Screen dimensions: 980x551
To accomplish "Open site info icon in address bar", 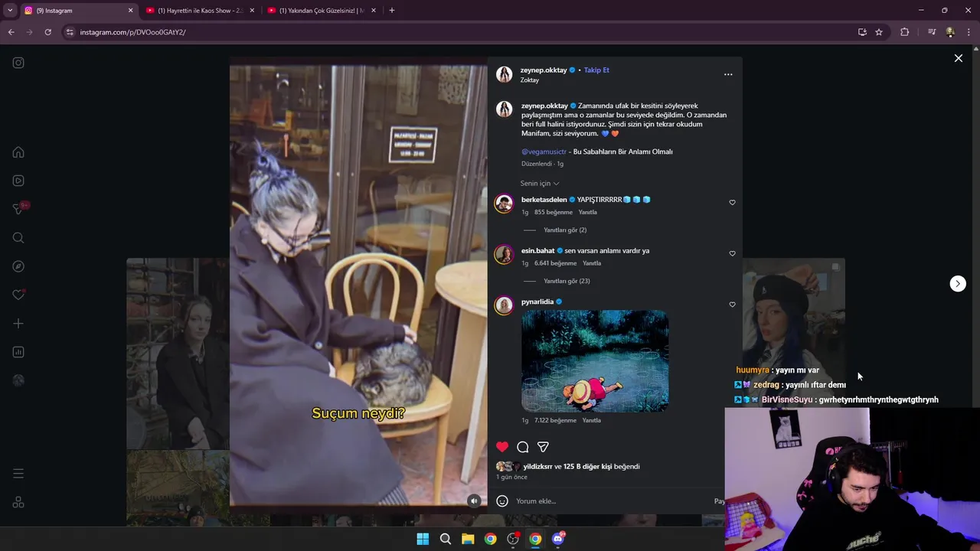I will pos(70,32).
